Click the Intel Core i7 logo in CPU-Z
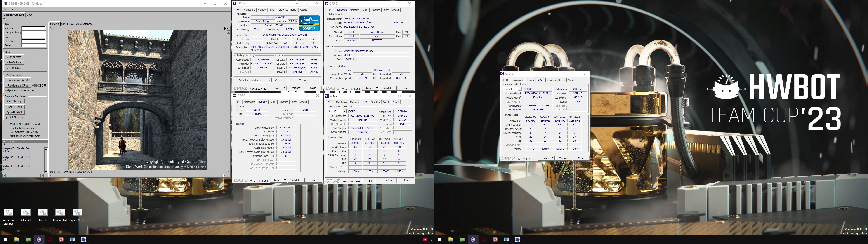 pos(309,23)
